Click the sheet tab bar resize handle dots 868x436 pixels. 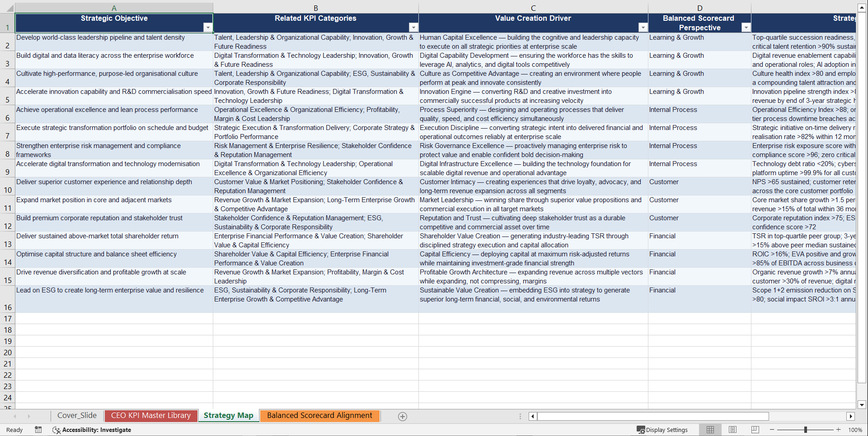pyautogui.click(x=520, y=416)
